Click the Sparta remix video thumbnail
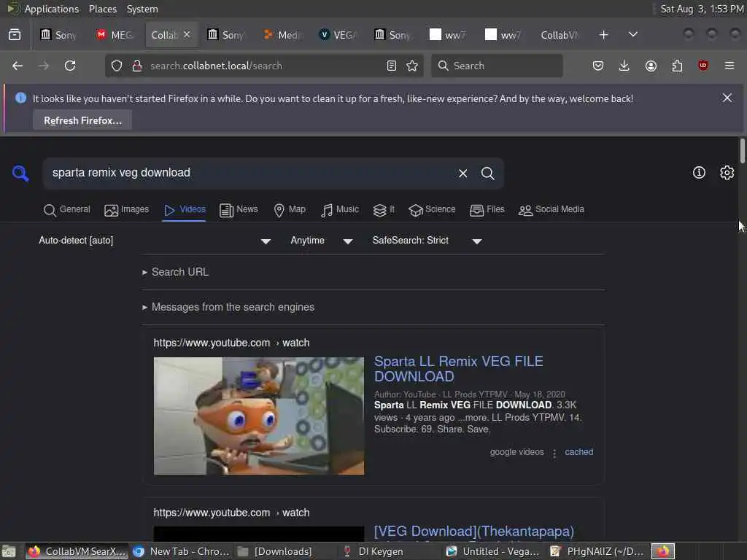The height and width of the screenshot is (560, 747). (259, 416)
